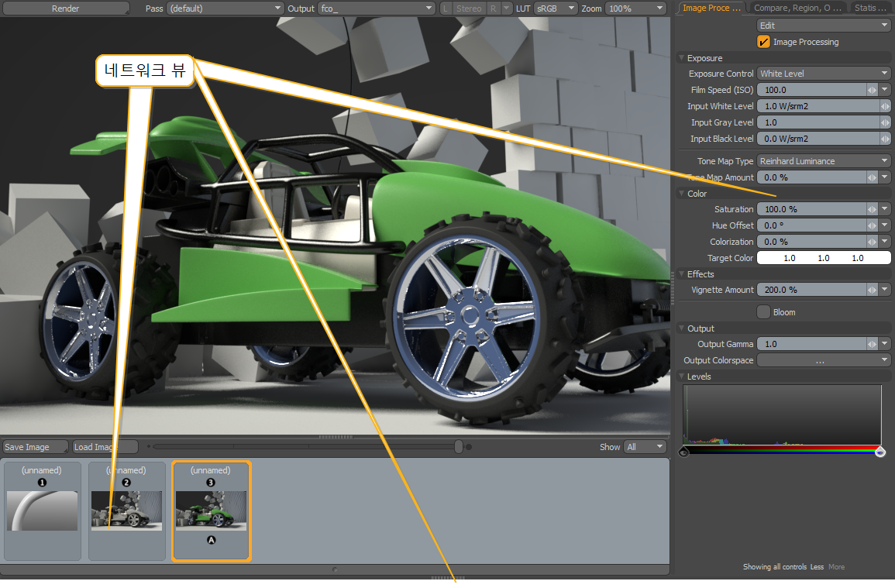Open the Image Processing tab
This screenshot has width=895, height=588.
coord(711,8)
